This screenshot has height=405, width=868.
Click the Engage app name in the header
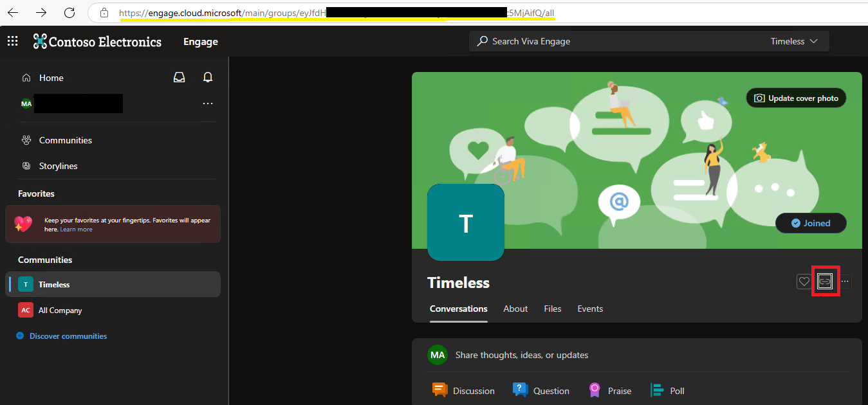[x=201, y=42]
